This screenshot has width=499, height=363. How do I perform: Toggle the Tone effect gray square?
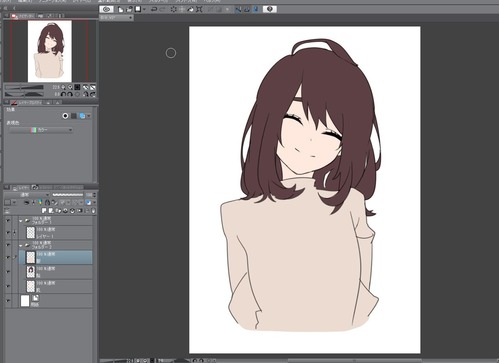[74, 116]
